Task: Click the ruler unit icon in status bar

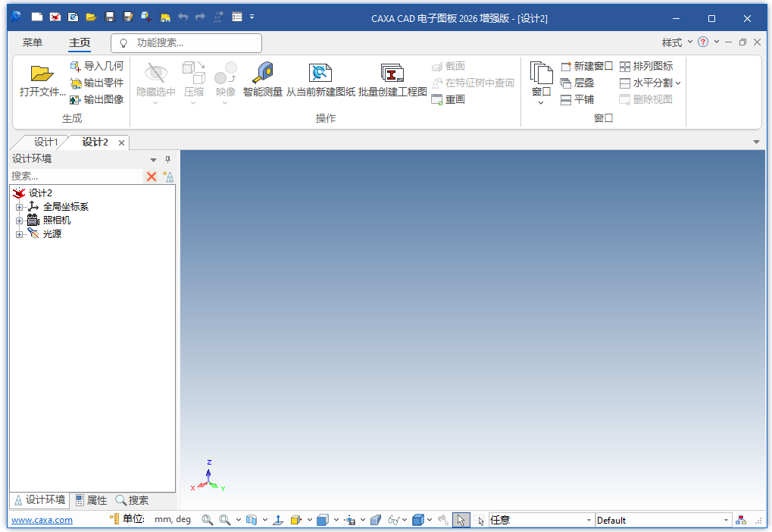Action: point(114,519)
